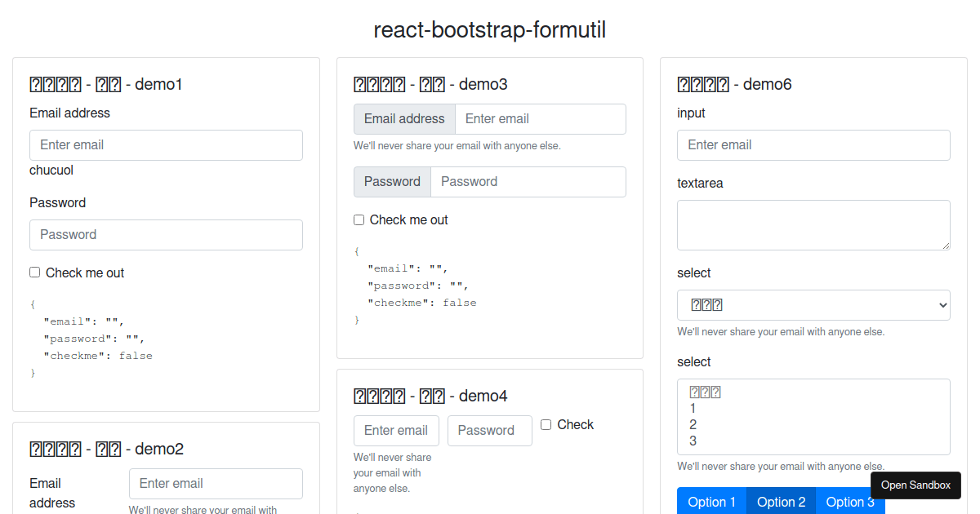Click the Password field in demo1
Screen dimensions: 980x514
click(166, 234)
